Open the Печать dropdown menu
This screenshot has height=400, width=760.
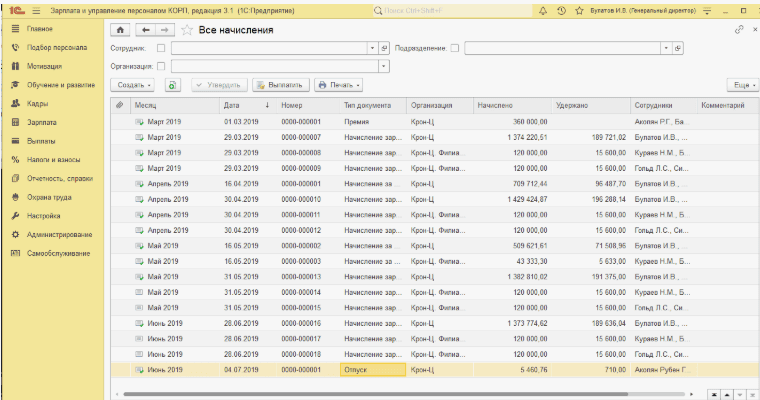(338, 85)
